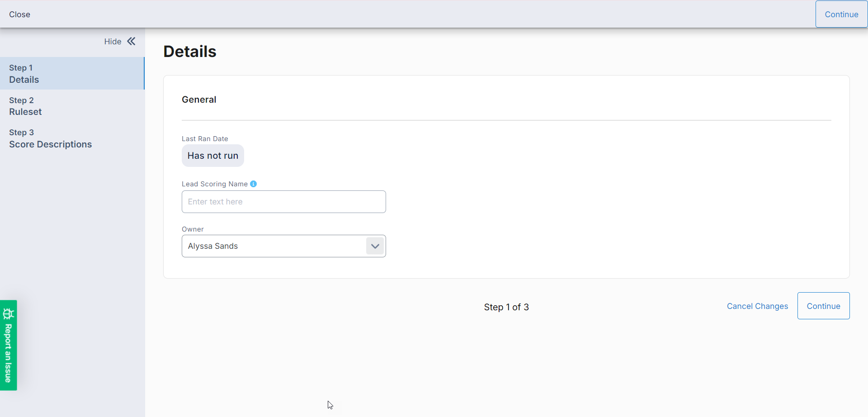Click the Hide sidebar text label

113,42
